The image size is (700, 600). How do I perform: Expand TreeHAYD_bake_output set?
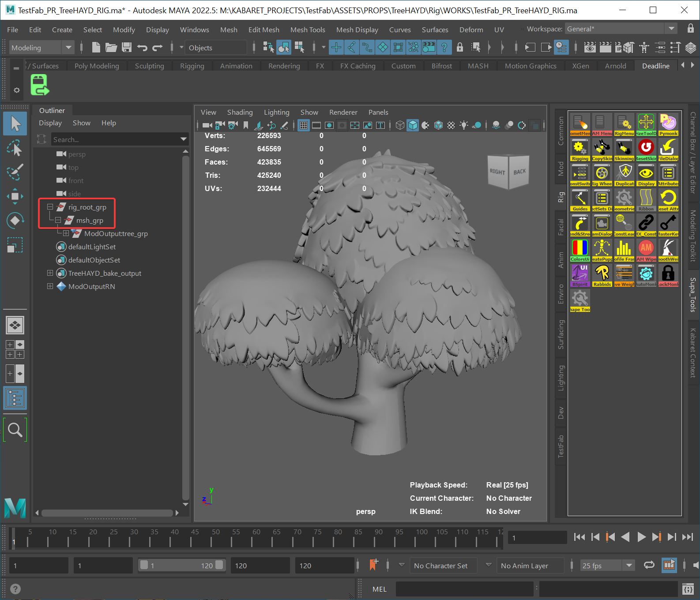(x=50, y=273)
